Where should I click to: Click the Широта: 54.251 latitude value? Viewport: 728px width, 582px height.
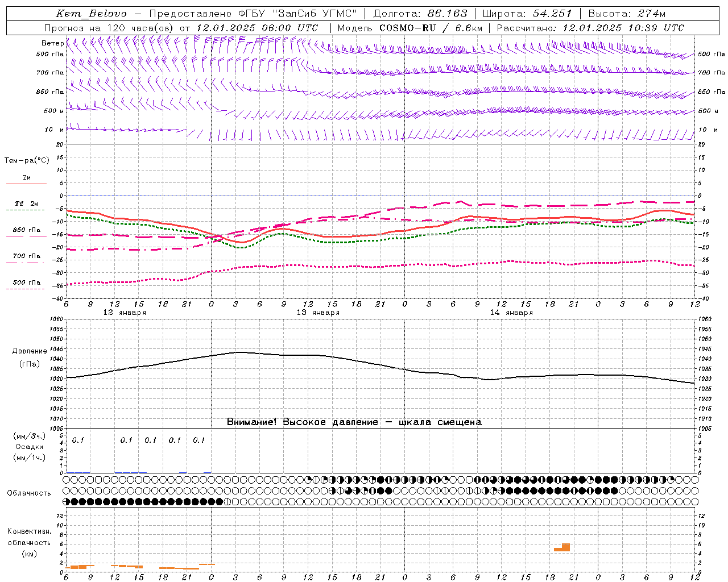527,14
